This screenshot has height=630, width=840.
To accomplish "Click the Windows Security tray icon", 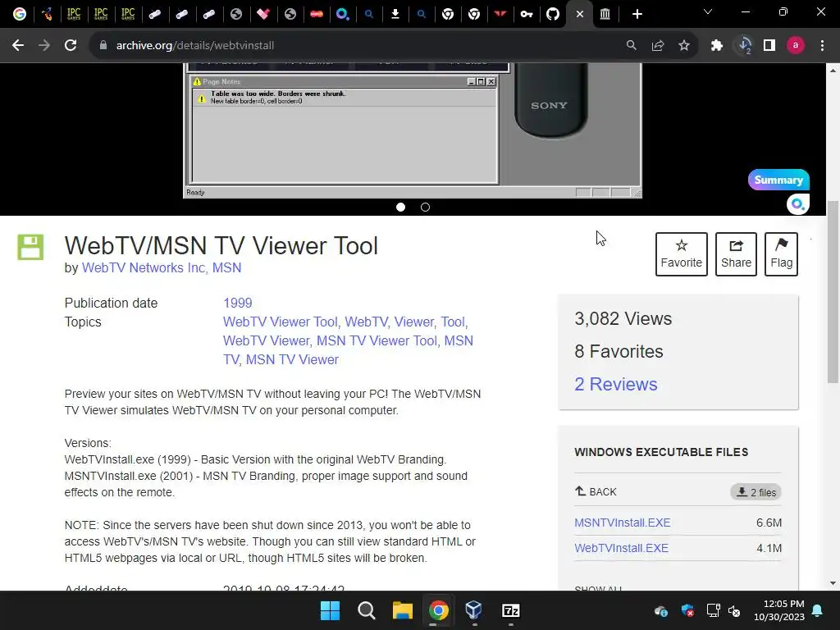I will pyautogui.click(x=687, y=610).
